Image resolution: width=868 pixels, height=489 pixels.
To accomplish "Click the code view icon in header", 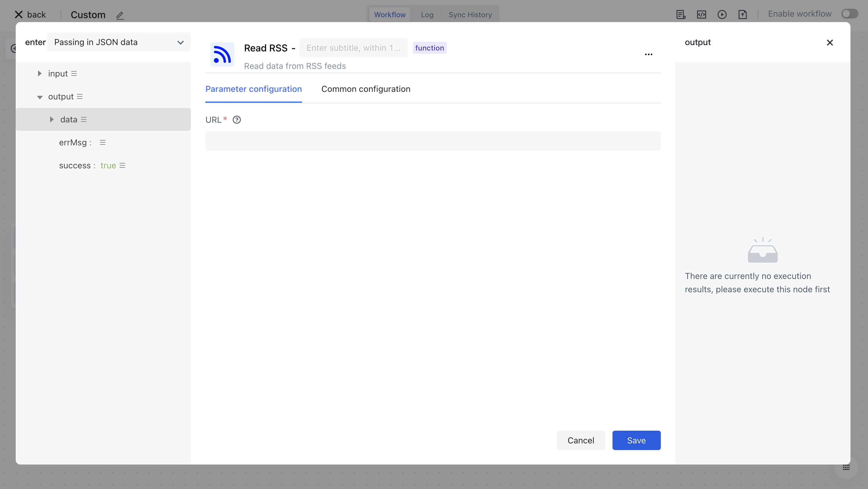I will (701, 15).
